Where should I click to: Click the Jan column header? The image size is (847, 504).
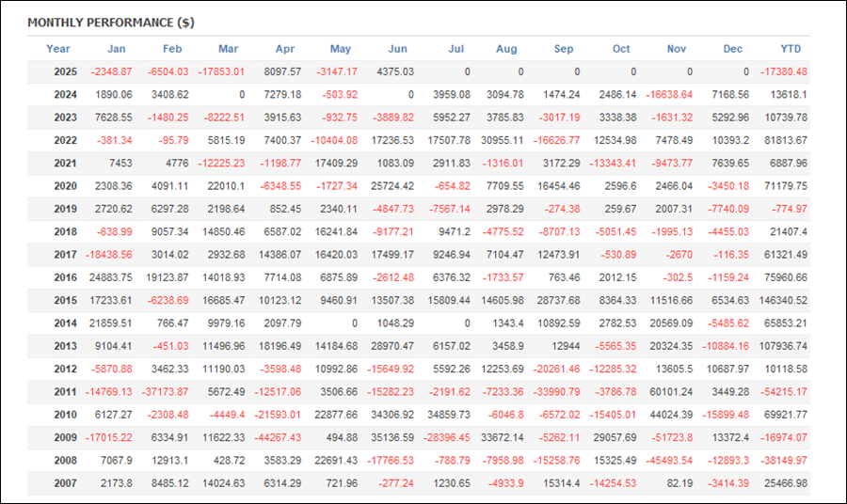pos(116,49)
